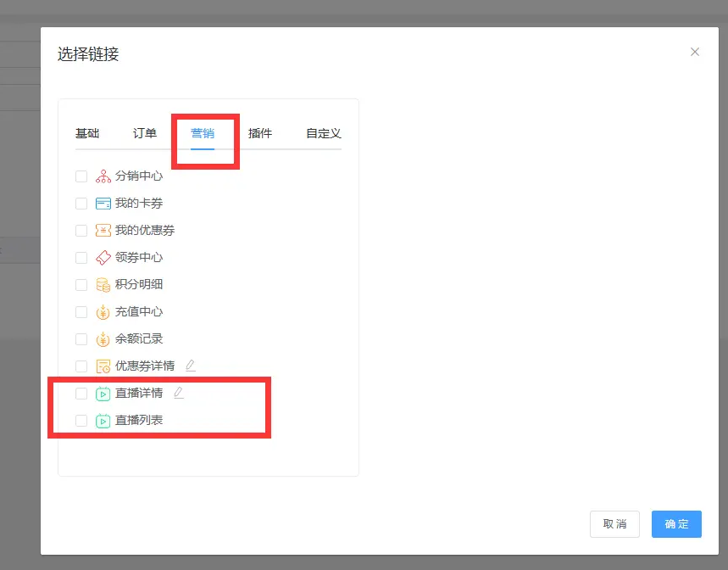Click edit pencil beside 优惠券详情
728x570 pixels.
190,366
